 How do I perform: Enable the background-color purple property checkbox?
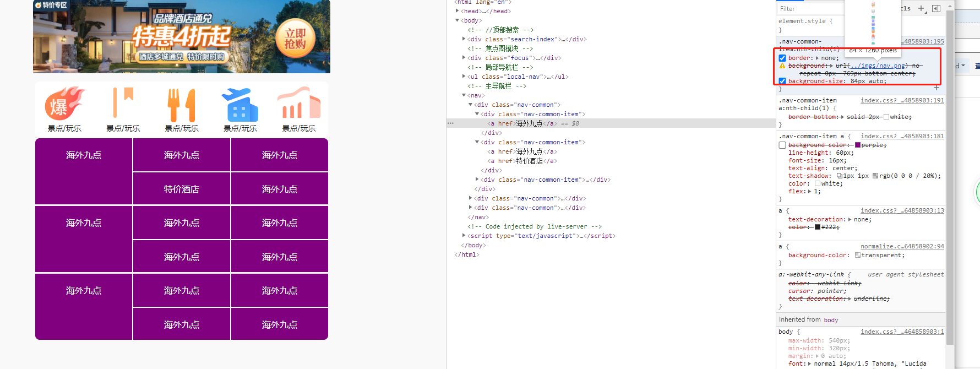click(782, 145)
